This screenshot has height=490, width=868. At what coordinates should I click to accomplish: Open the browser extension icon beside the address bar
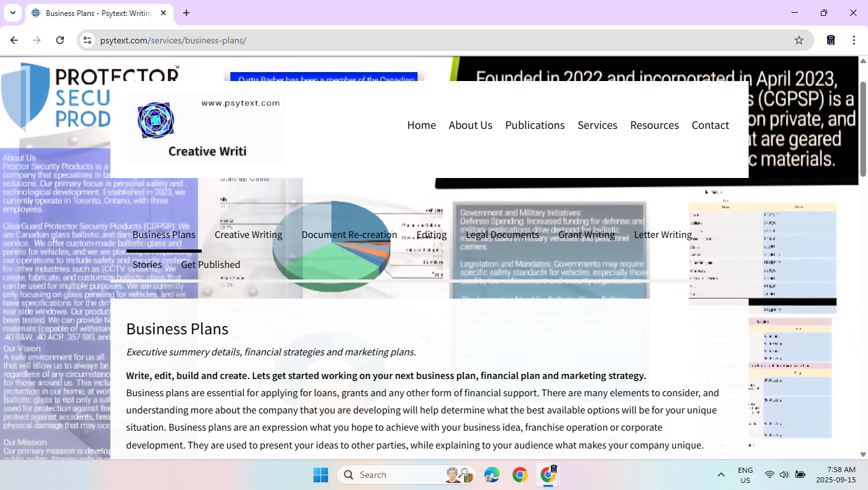pos(831,40)
